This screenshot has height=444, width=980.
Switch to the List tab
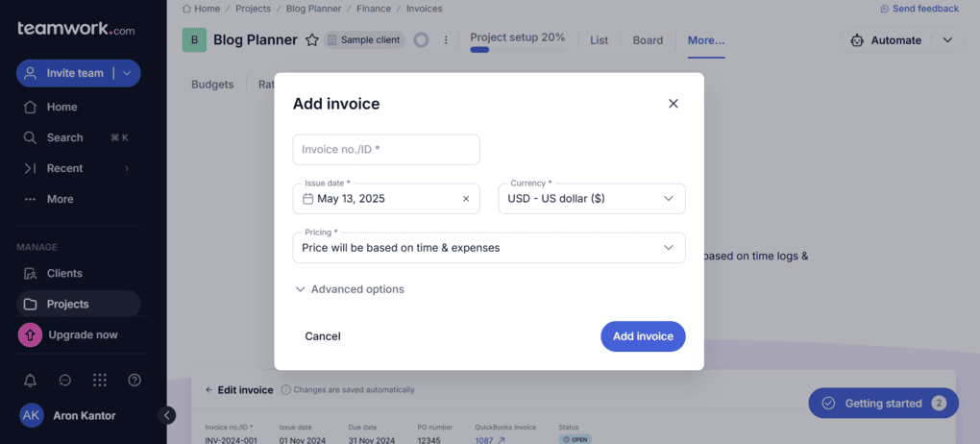(x=599, y=40)
